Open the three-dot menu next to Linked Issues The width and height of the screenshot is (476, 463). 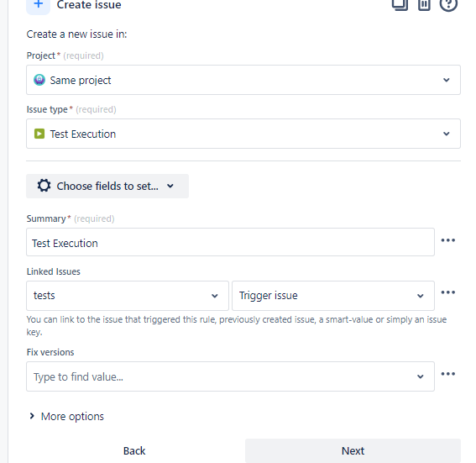(x=448, y=292)
